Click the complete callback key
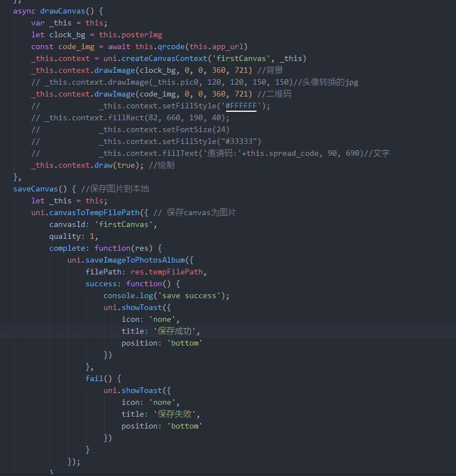 click(x=67, y=248)
